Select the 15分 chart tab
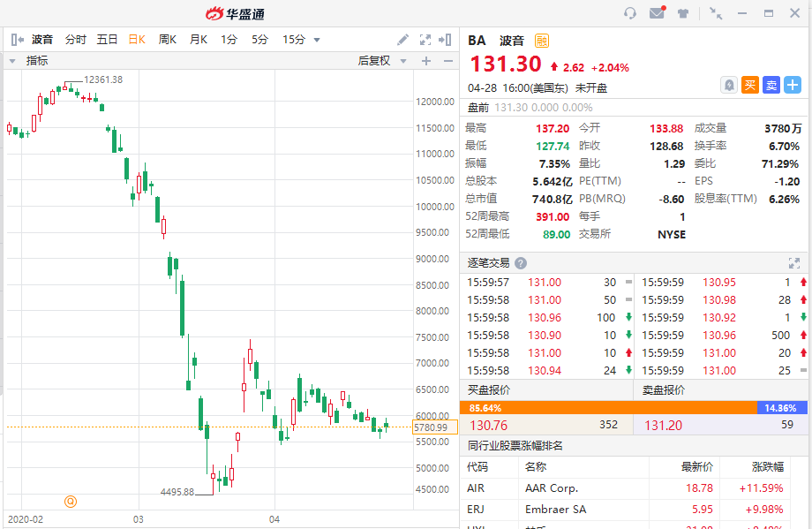This screenshot has height=529, width=812. point(294,40)
